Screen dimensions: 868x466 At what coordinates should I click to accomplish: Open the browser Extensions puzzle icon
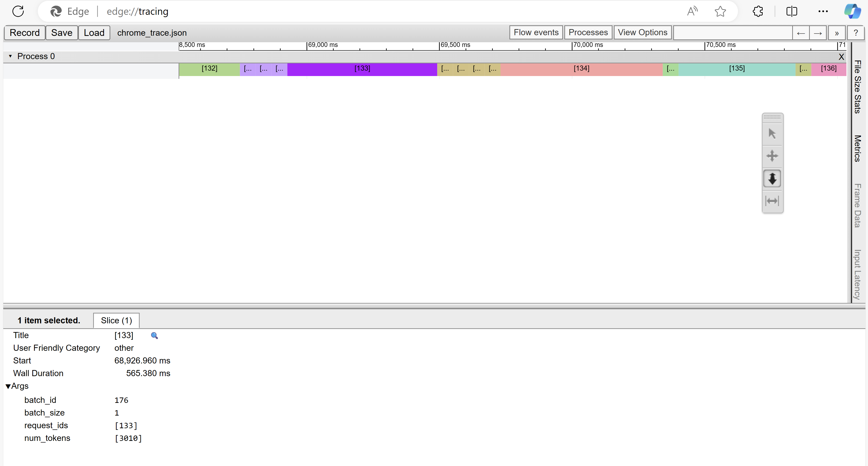(x=757, y=11)
